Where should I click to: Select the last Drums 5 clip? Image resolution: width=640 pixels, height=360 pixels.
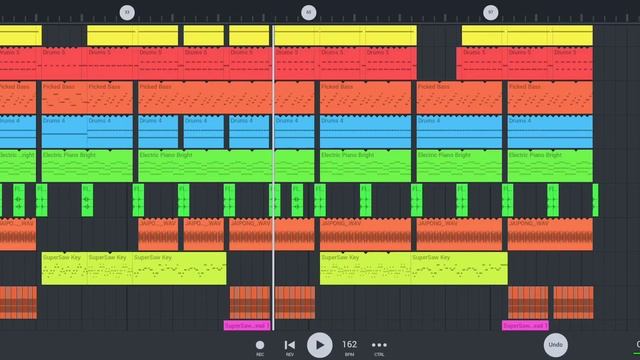point(573,63)
